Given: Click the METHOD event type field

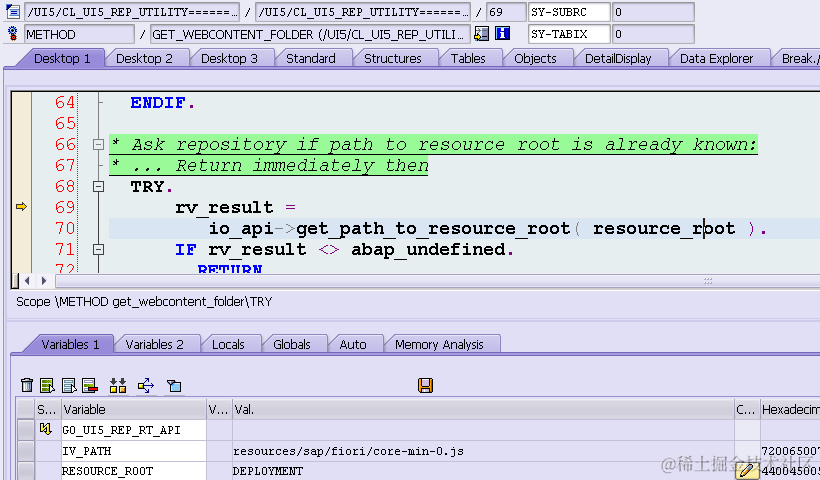Looking at the screenshot, I should [79, 35].
